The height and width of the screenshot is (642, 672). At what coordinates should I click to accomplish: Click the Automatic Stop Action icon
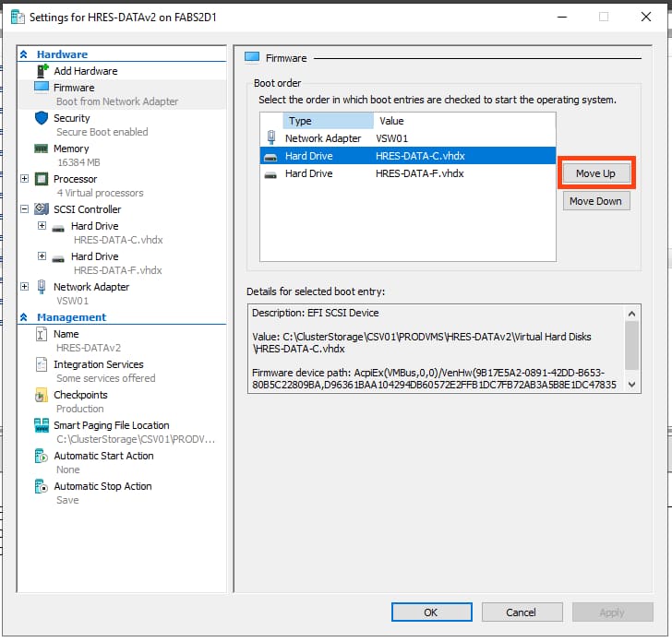[x=42, y=486]
